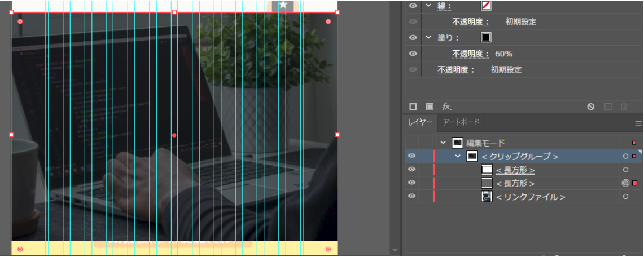Switch to the アートボード tab

coord(461,122)
